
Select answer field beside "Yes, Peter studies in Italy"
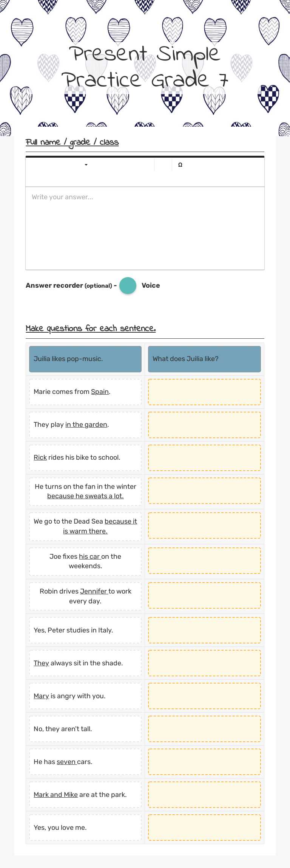pos(204,630)
